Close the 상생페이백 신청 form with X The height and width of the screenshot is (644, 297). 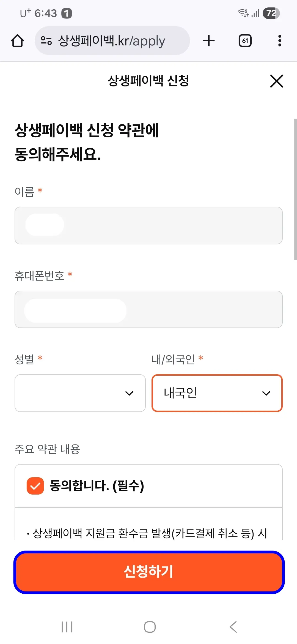tap(277, 81)
